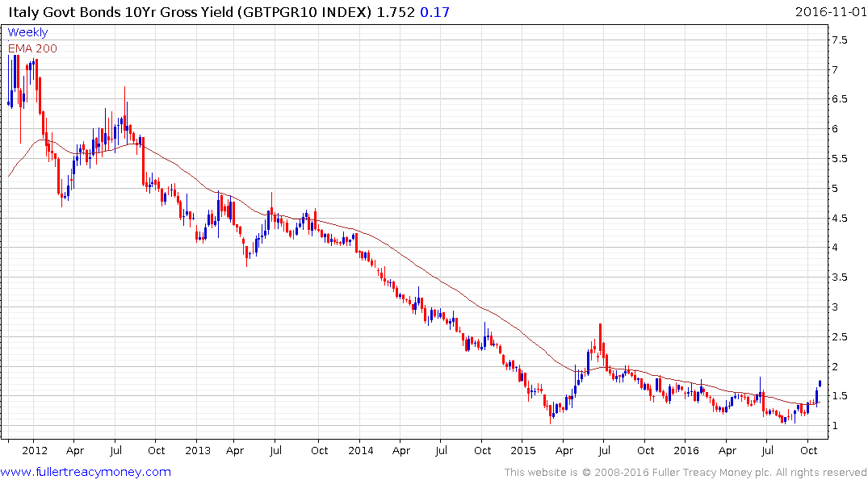Image resolution: width=868 pixels, height=484 pixels.
Task: Click the 'EMA 200' indicator label
Action: [32, 48]
